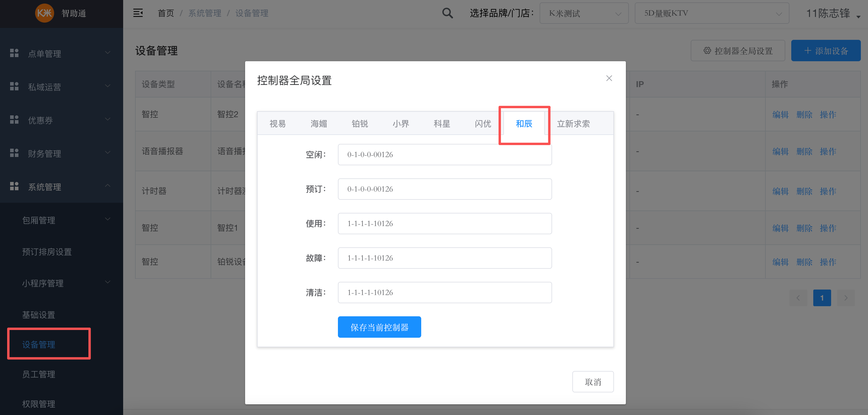The image size is (868, 415).
Task: Switch to the 小界 tab
Action: 401,124
